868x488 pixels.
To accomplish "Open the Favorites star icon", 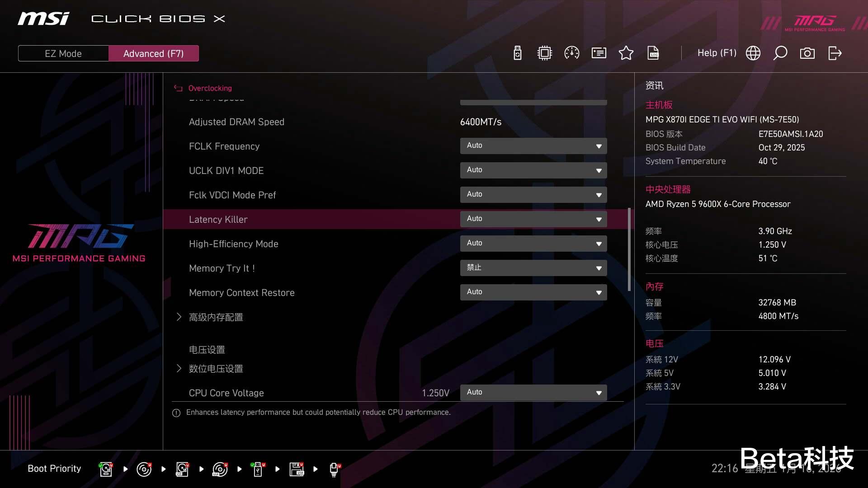I will 626,53.
